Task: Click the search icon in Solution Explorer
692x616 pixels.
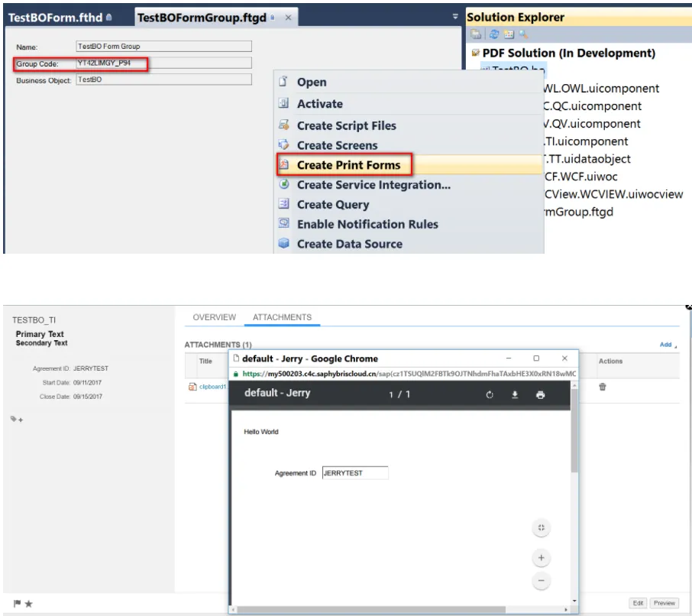Action: [x=523, y=34]
